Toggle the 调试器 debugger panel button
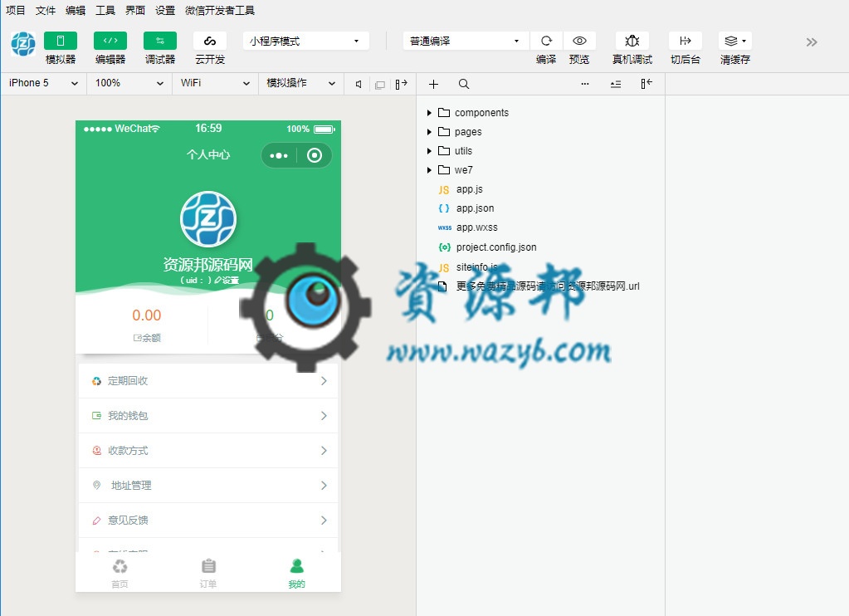Screen dimensions: 849x616 (159, 42)
